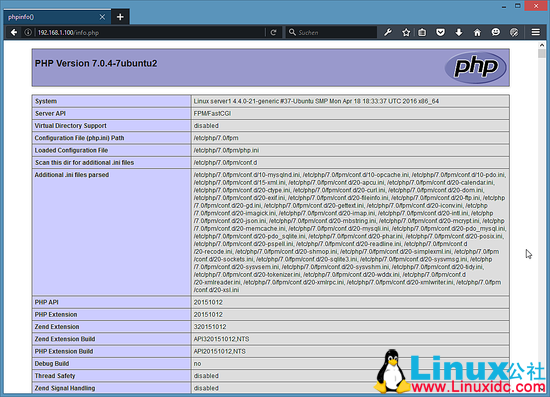Minimize the browser window

coord(504,6)
